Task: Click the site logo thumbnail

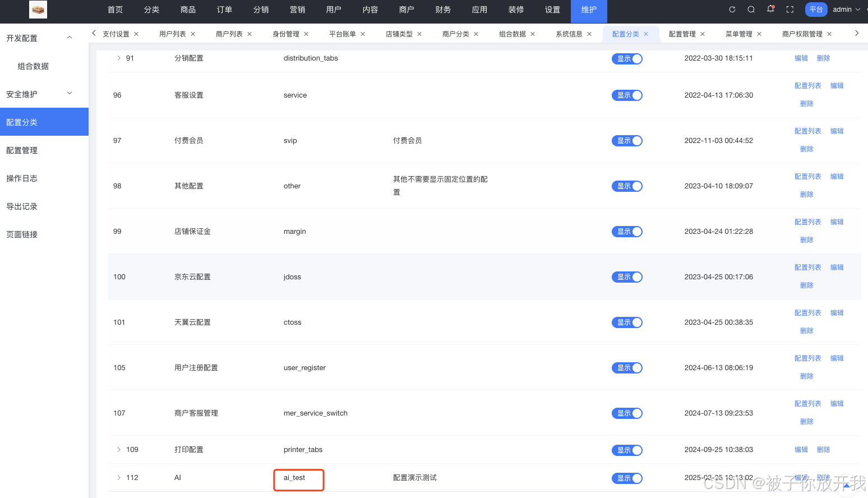Action: (38, 10)
